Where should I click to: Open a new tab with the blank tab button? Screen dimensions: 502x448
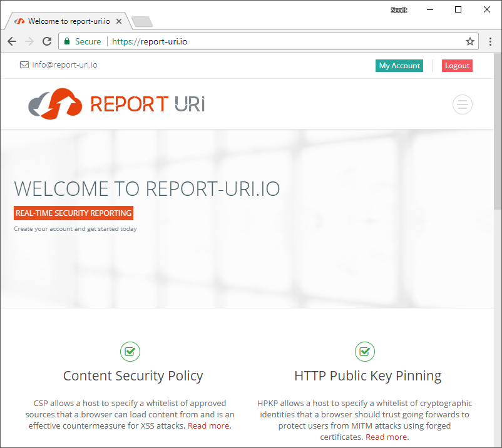[142, 21]
